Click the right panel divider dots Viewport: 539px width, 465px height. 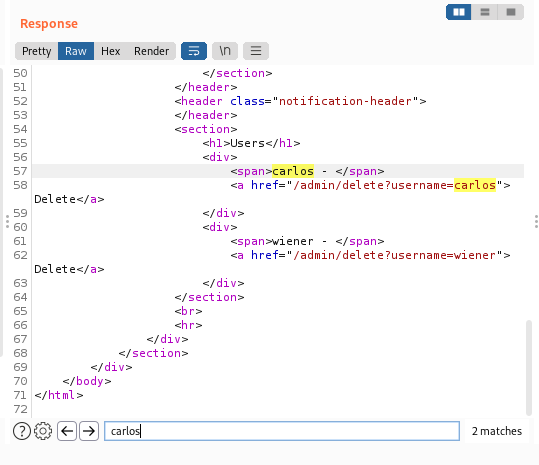point(536,222)
